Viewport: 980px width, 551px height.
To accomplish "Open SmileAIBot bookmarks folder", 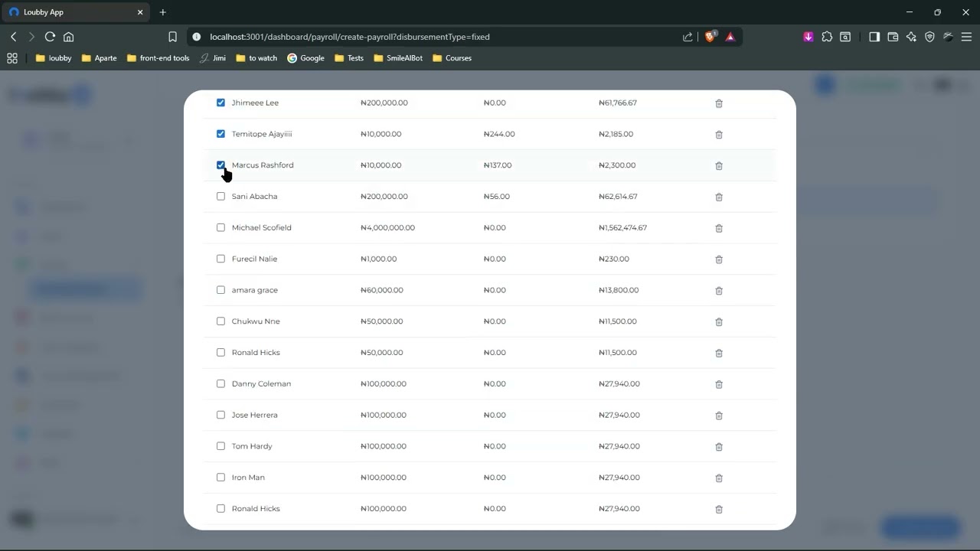I will pos(398,58).
